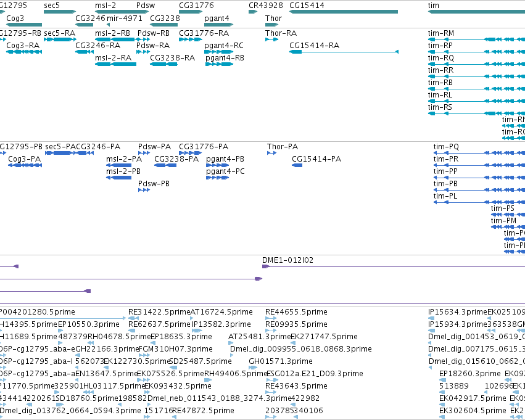525x420 pixels.
Task: Select the tim-RP transcript
Action: (476, 52)
